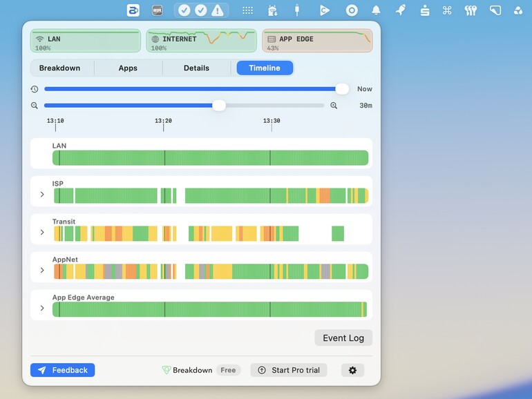The image size is (532, 399).
Task: Click the orange segment in ISP bar
Action: [325, 195]
